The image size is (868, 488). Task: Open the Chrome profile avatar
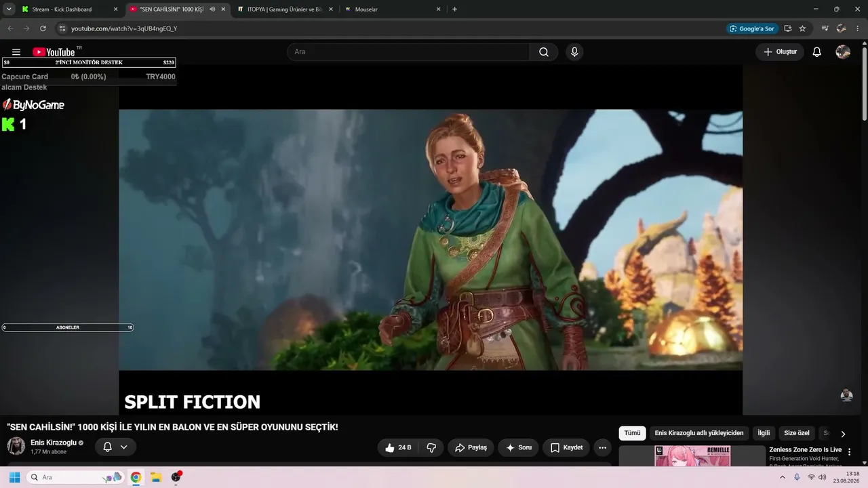(x=842, y=28)
